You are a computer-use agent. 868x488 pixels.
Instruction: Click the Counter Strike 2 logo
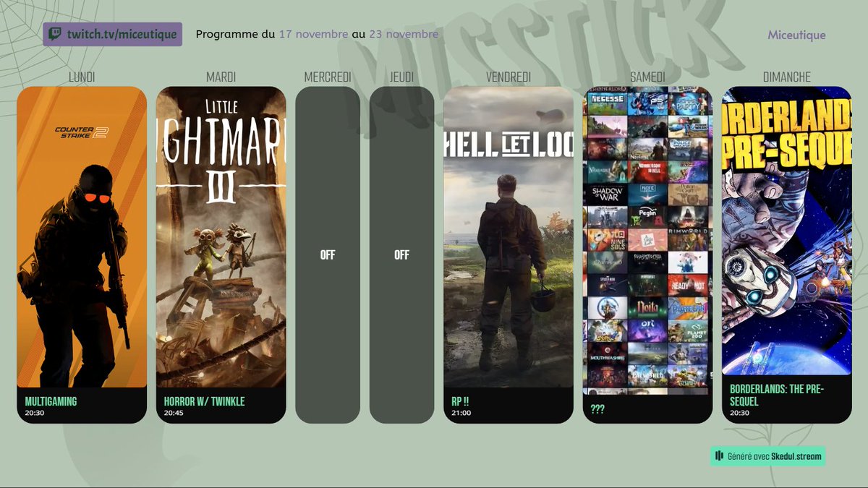click(82, 132)
